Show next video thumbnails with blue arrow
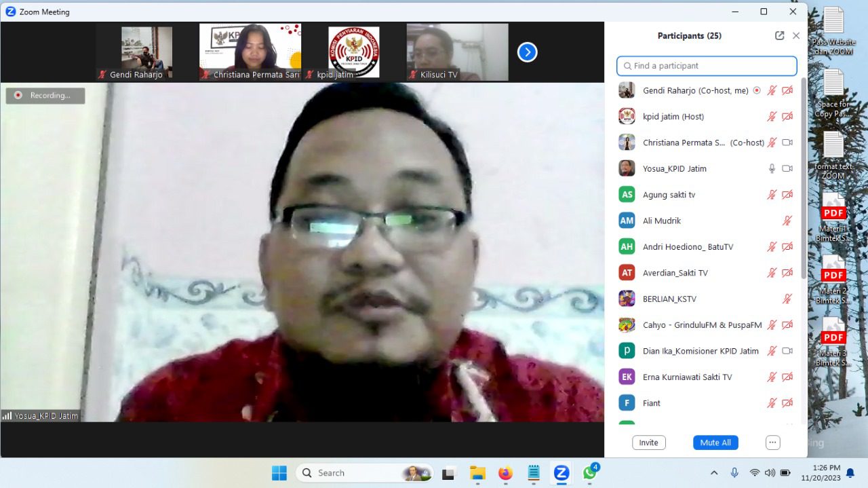This screenshot has width=868, height=488. (527, 52)
